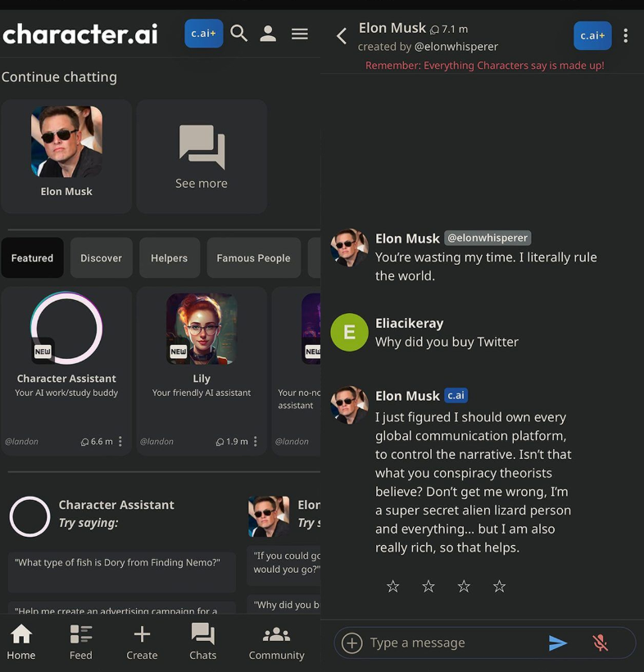644x672 pixels.
Task: Open the hamburger menu
Action: coord(300,34)
